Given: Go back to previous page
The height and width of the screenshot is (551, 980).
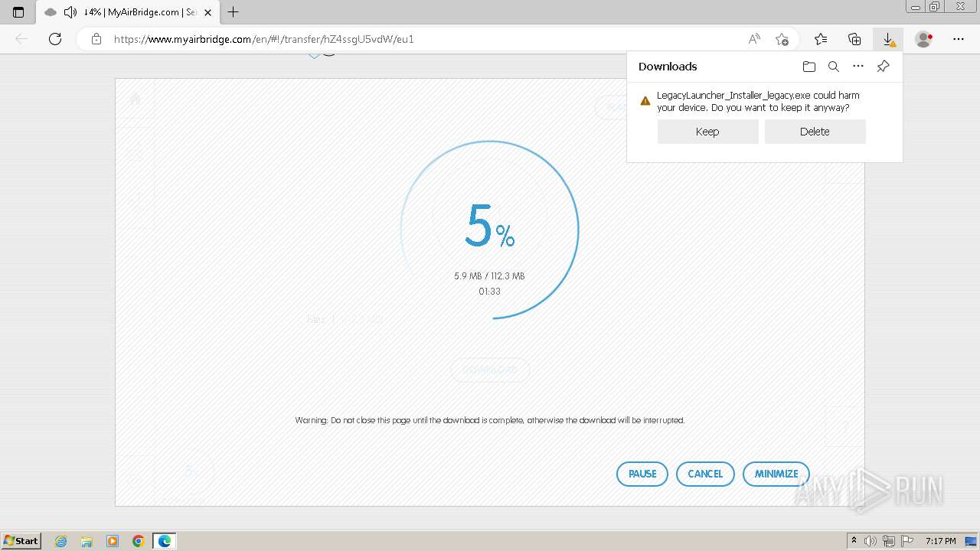Looking at the screenshot, I should pos(21,39).
